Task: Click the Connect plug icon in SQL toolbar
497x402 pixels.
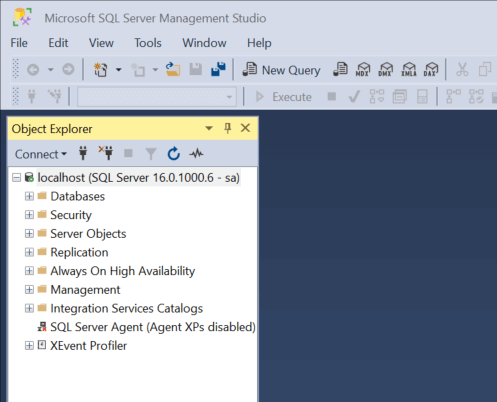Action: pos(32,96)
